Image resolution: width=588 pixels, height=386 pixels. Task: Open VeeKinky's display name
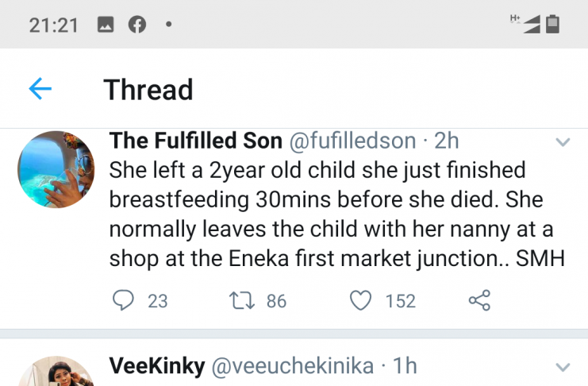[x=157, y=366]
